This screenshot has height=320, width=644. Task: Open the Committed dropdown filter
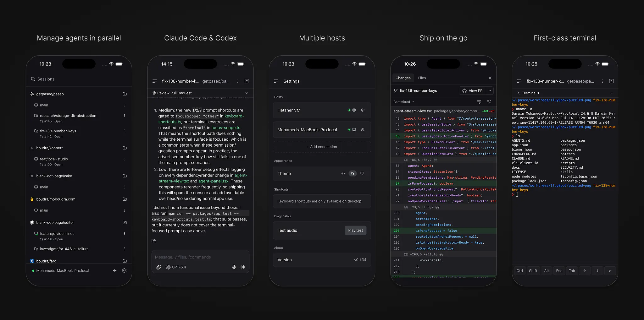coord(403,102)
